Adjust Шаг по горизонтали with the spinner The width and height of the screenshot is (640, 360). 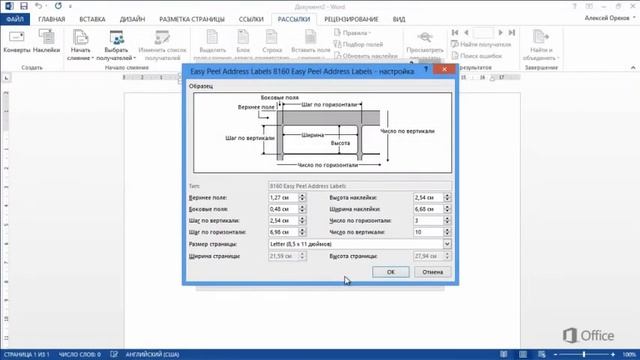point(302,232)
